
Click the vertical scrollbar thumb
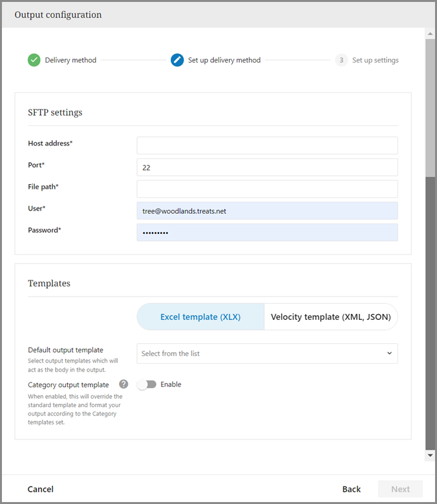[x=431, y=107]
